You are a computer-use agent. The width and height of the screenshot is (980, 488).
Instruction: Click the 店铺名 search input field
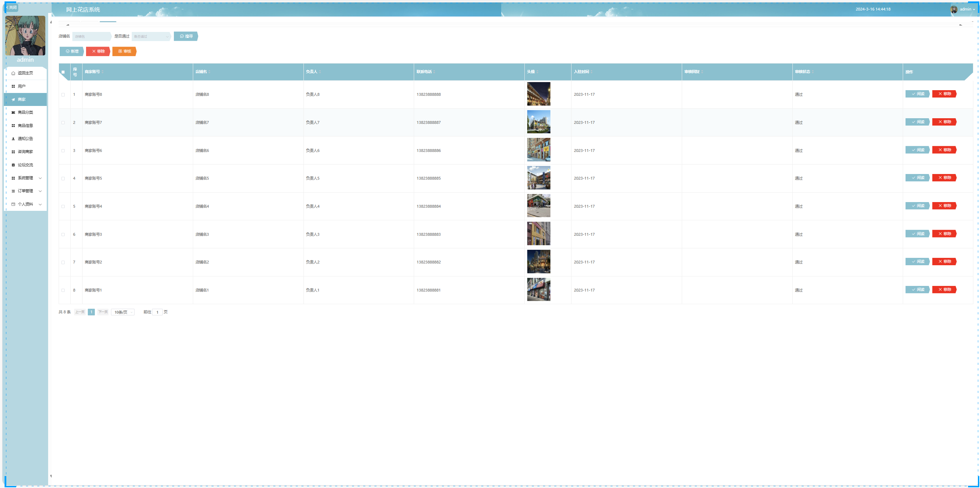pyautogui.click(x=91, y=36)
